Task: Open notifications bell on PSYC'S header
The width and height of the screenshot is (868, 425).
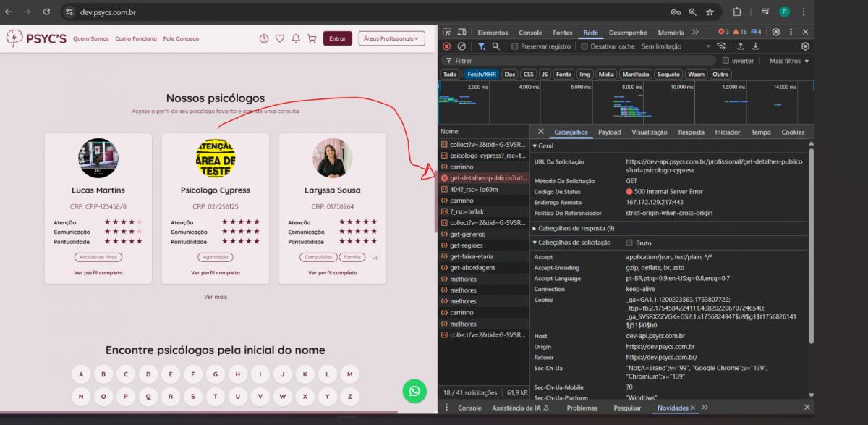Action: [x=296, y=38]
